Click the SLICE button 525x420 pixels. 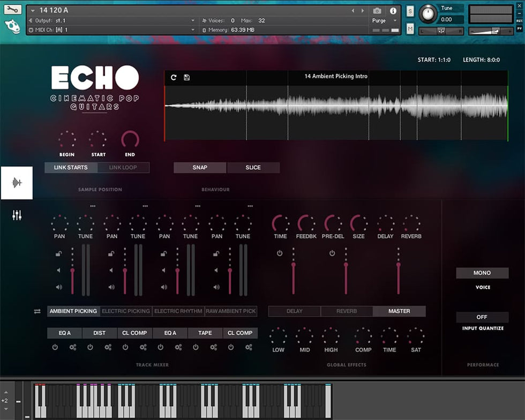(253, 168)
